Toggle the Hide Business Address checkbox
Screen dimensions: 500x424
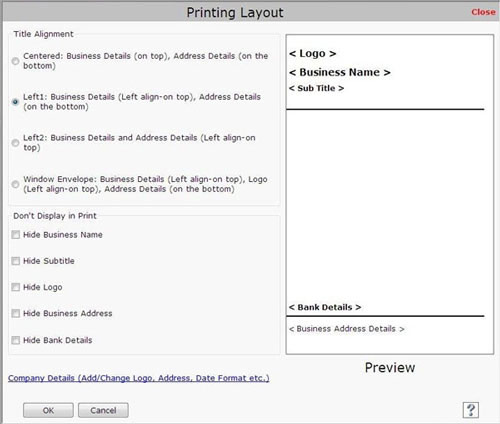click(x=16, y=313)
